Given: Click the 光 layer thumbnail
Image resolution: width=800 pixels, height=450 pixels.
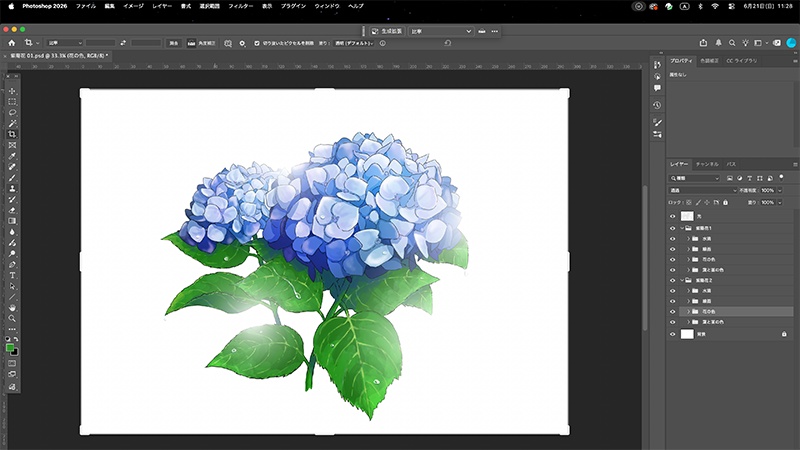Looking at the screenshot, I should click(687, 216).
